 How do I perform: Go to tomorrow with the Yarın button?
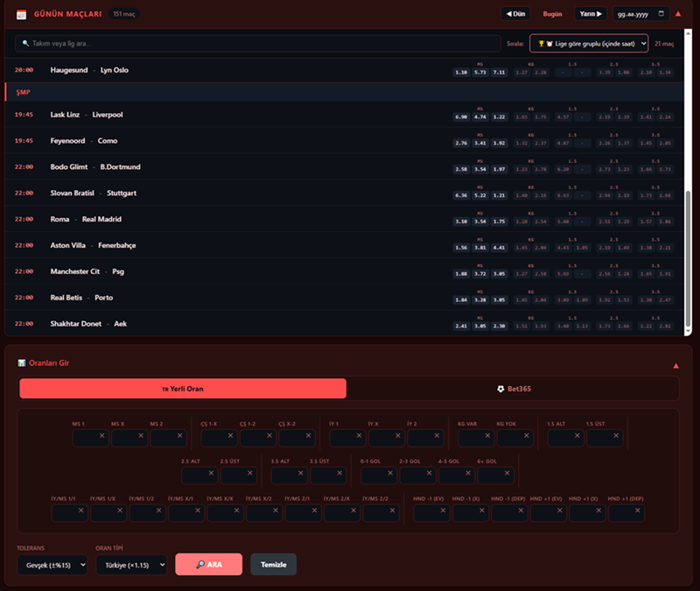pos(591,14)
